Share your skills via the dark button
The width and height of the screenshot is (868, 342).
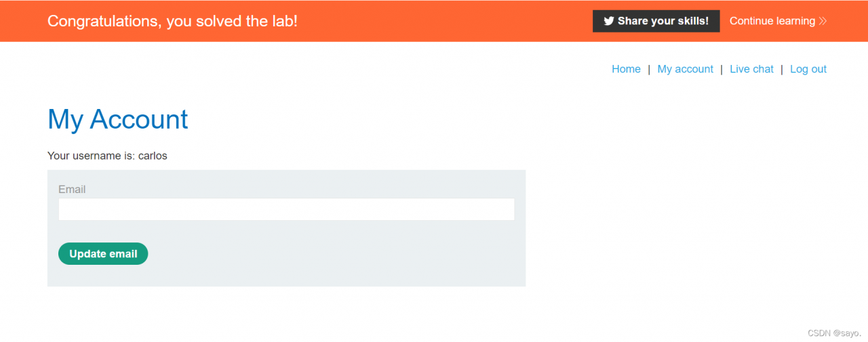click(656, 21)
